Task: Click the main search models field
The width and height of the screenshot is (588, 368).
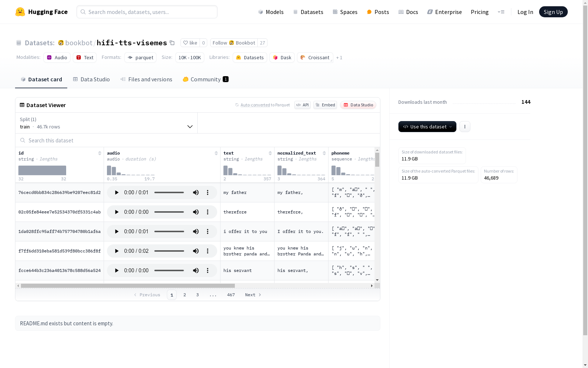Action: 147,12
